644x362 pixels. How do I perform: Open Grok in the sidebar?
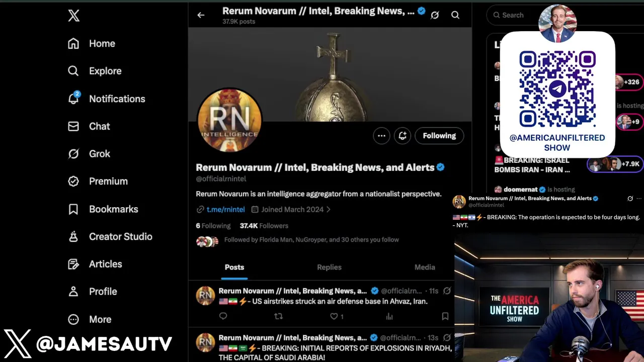(x=89, y=154)
